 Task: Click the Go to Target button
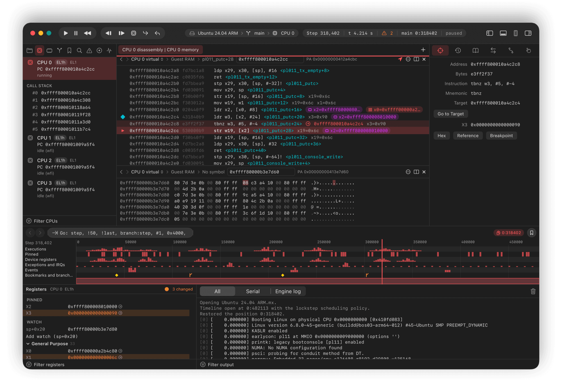[451, 114]
